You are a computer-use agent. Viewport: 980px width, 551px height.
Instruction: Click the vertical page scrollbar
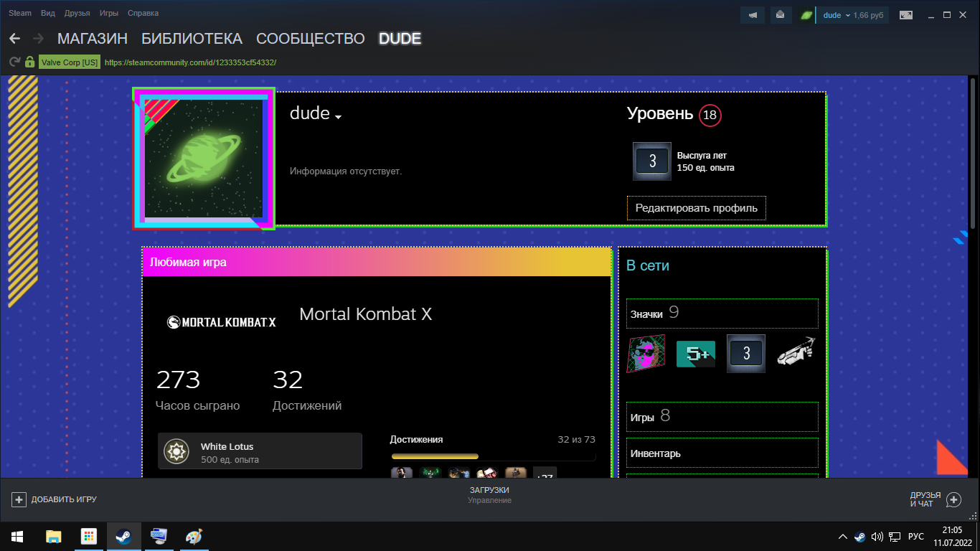click(974, 153)
